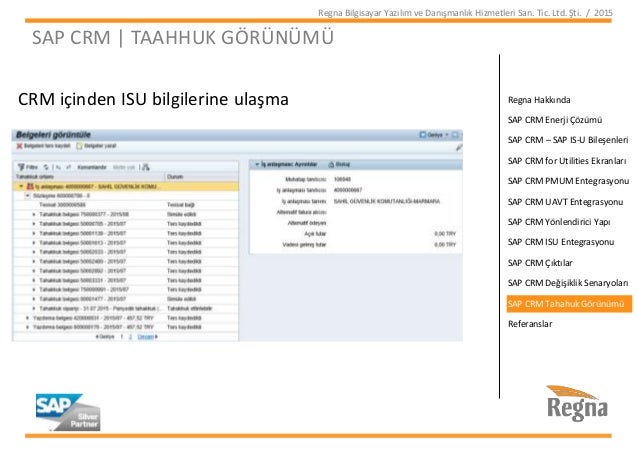Collapse the highlighted İş anlaşması tree node
This screenshot has width=638, height=450.
(21, 186)
